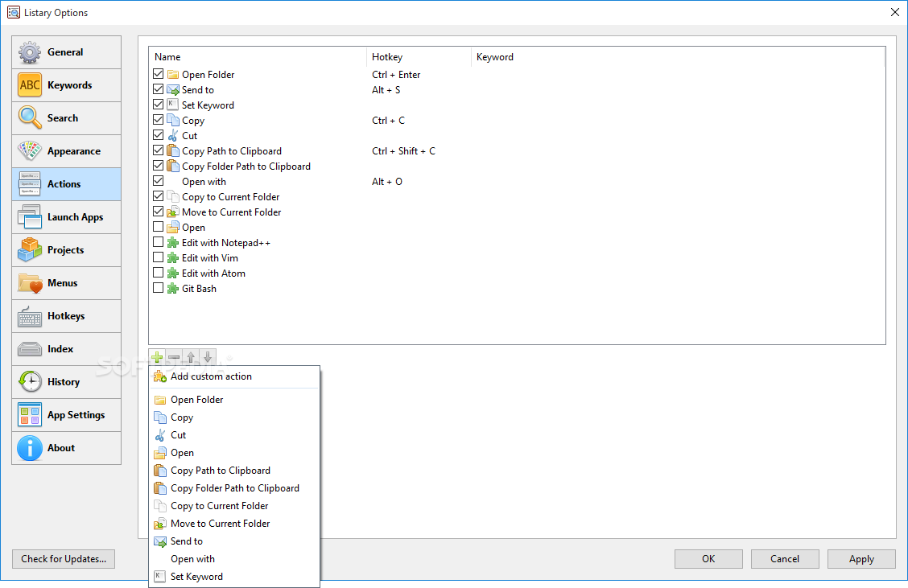This screenshot has height=588, width=908.
Task: Choose Copy Path to Clipboard menu entry
Action: tap(234, 471)
